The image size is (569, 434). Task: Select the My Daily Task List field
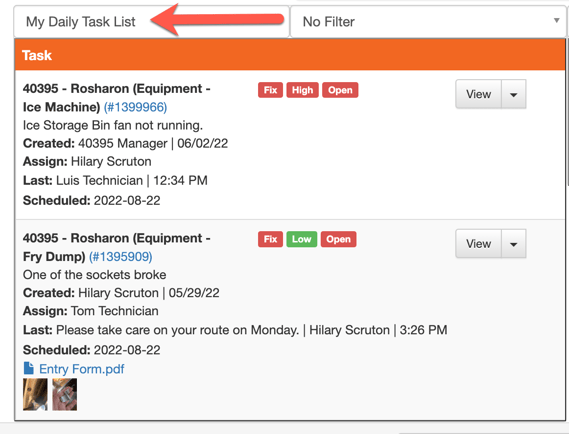point(151,22)
